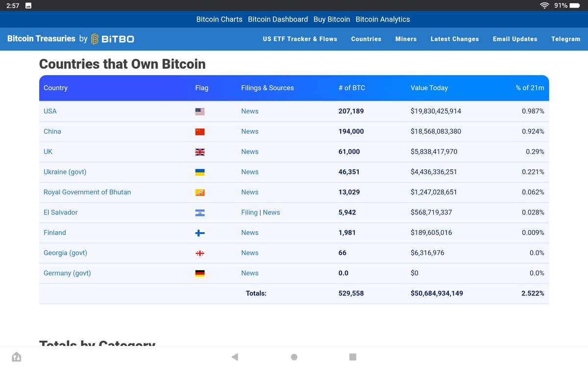Open Bitcoin Analytics in top bar
588x368 pixels.
point(383,19)
